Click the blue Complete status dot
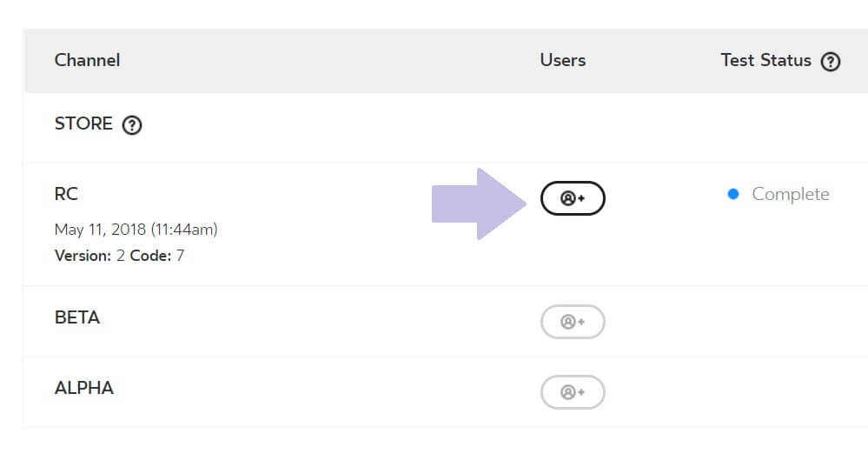 coord(733,194)
